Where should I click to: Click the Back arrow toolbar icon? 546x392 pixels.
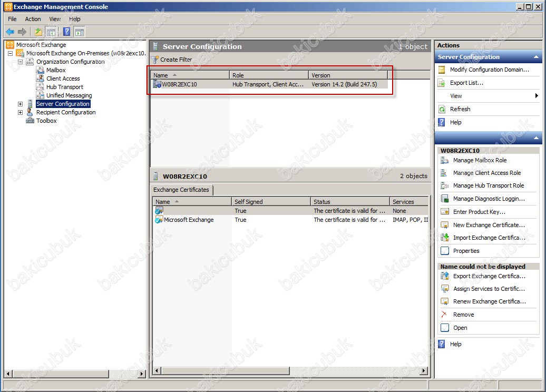[10, 32]
